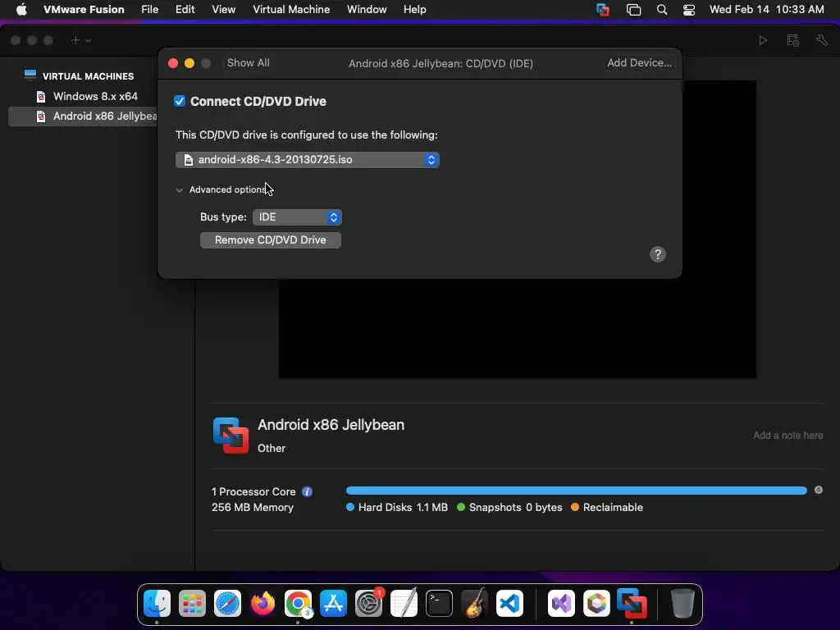Open Spotlight search in the menu bar
The image size is (840, 630).
point(662,10)
